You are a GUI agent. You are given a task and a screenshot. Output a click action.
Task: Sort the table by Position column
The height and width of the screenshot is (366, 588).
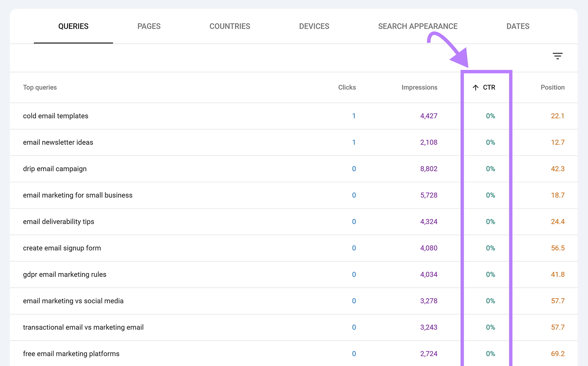(x=552, y=87)
